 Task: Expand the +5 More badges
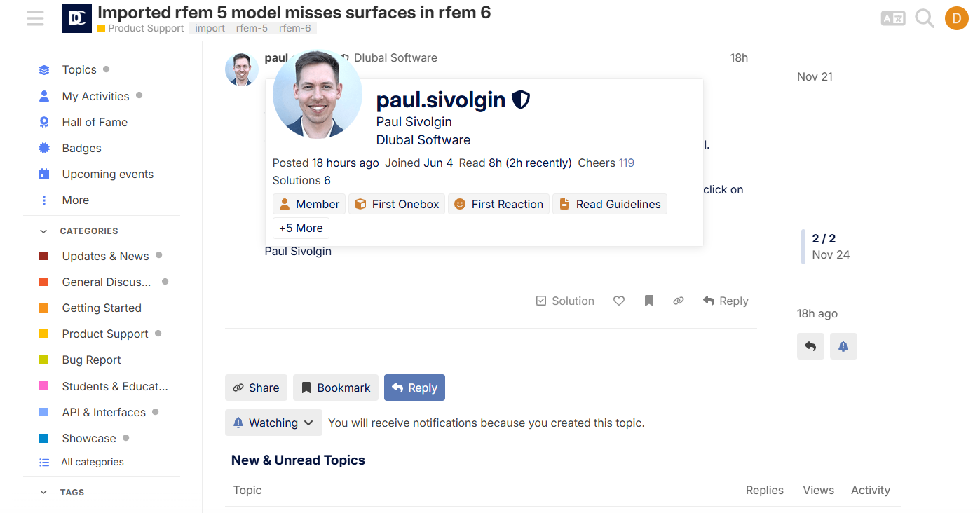click(x=301, y=228)
